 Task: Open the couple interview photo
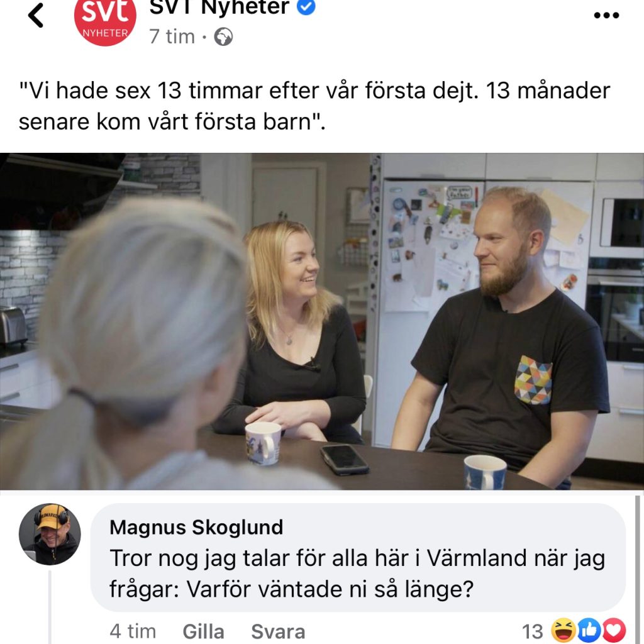(322, 321)
